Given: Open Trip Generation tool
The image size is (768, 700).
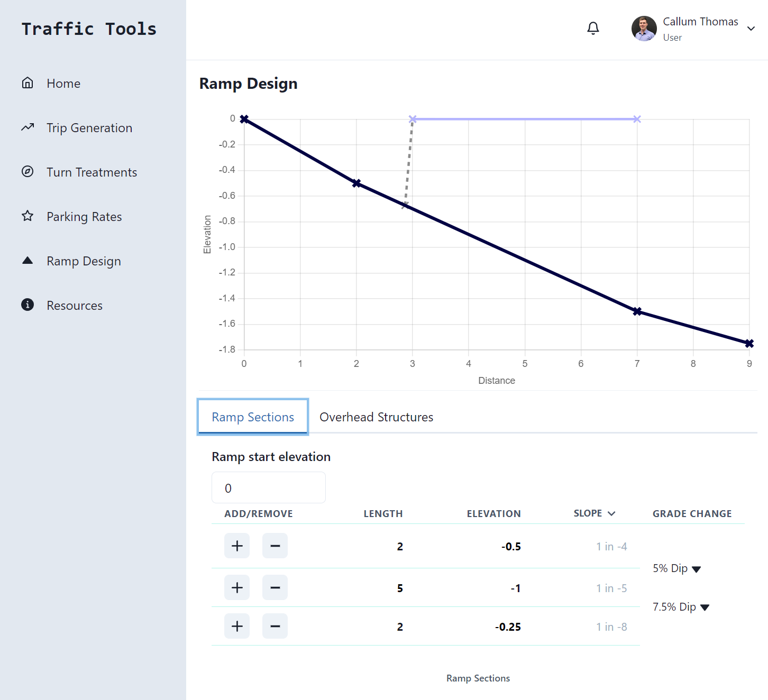Looking at the screenshot, I should [x=89, y=128].
